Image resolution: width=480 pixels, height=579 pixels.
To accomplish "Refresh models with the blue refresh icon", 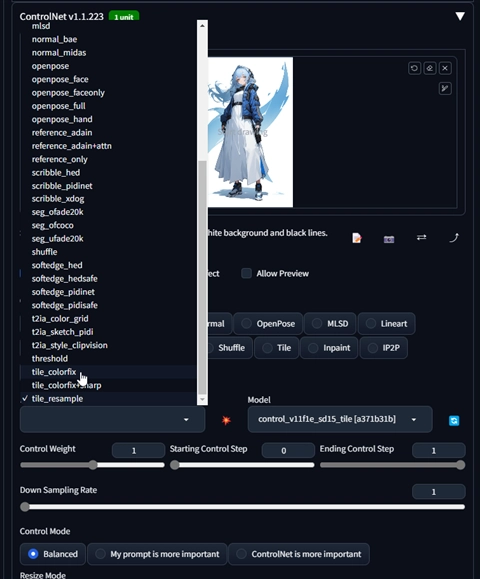I will 454,421.
